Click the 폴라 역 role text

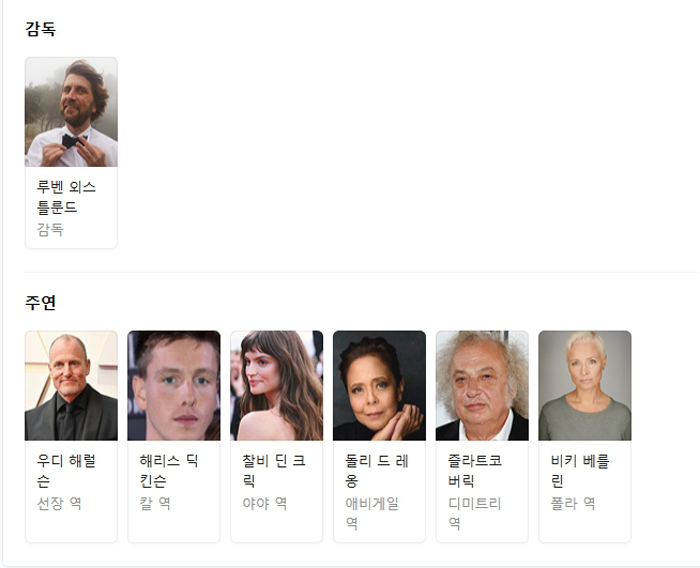[572, 504]
